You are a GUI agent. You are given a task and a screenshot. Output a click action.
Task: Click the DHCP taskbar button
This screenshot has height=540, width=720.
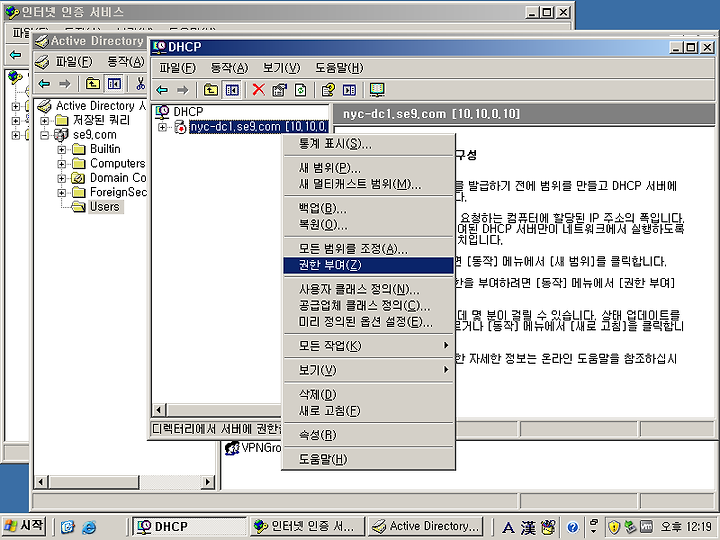[189, 526]
